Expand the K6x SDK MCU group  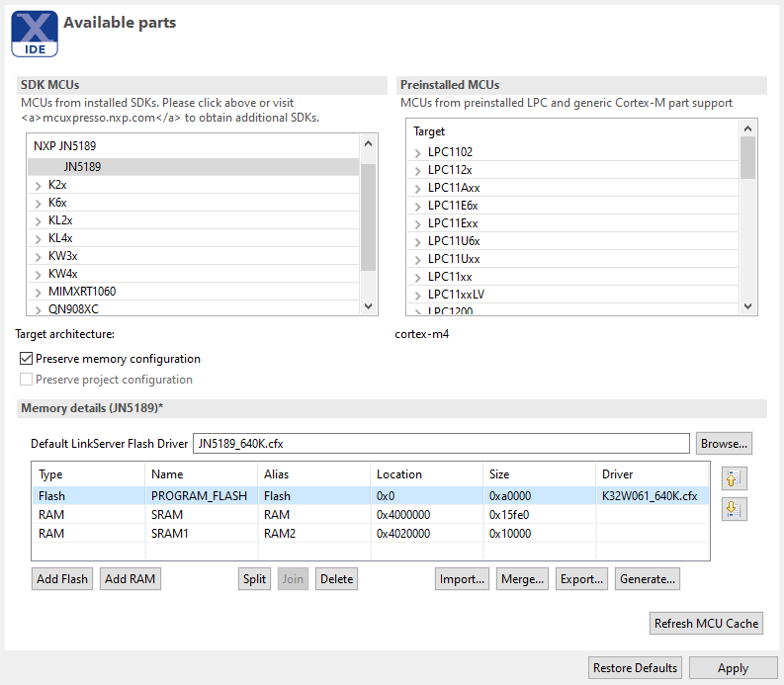tap(38, 204)
